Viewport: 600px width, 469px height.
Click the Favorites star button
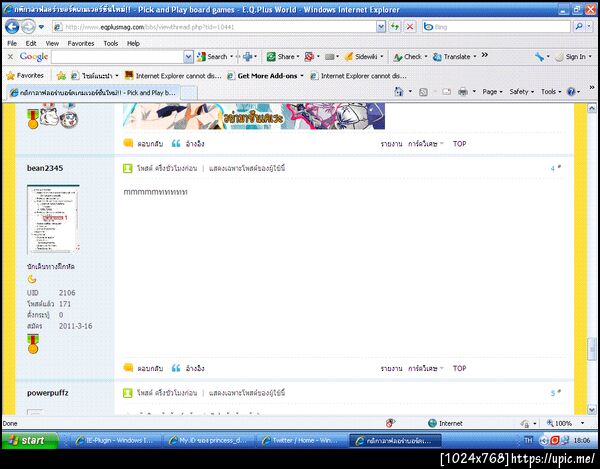pyautogui.click(x=25, y=75)
